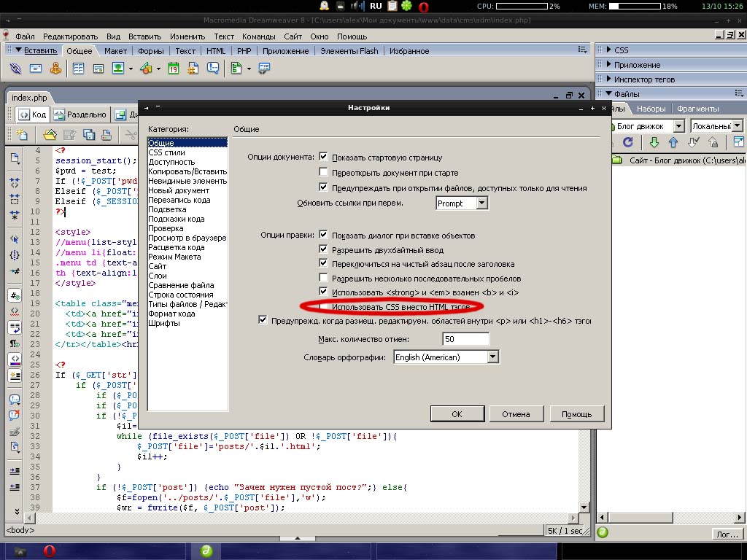Click the blue Put files arrow
The width and height of the screenshot is (747, 560).
pyautogui.click(x=673, y=142)
